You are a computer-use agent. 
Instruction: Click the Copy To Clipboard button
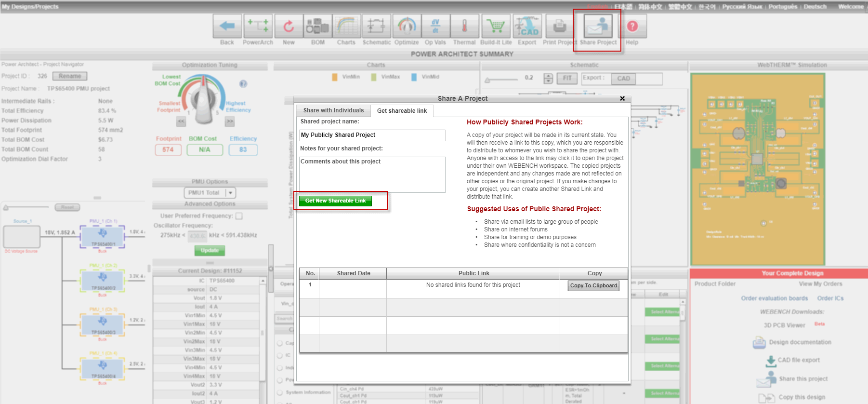[x=593, y=286]
